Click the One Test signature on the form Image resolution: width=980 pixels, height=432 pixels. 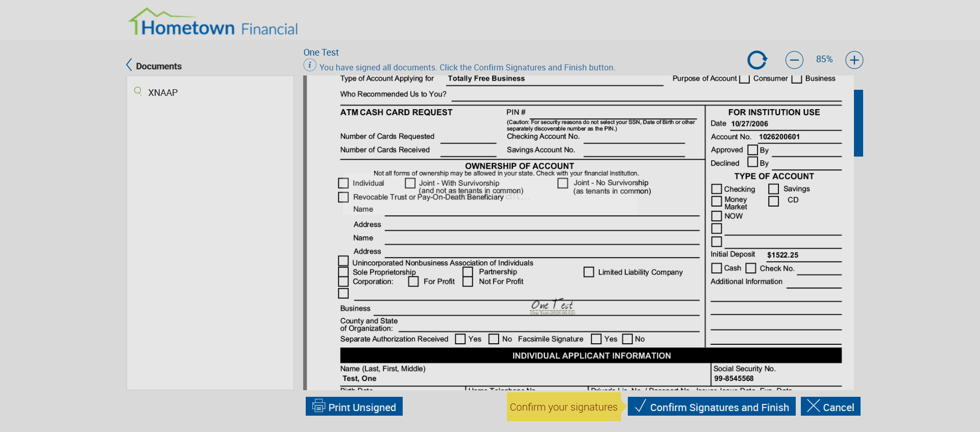[x=552, y=306]
